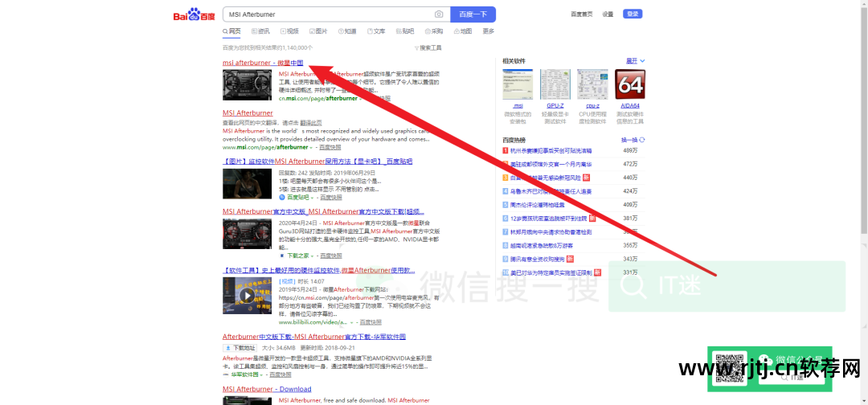Open the 搜索工具 filter
Image resolution: width=868 pixels, height=405 pixels.
tap(428, 48)
